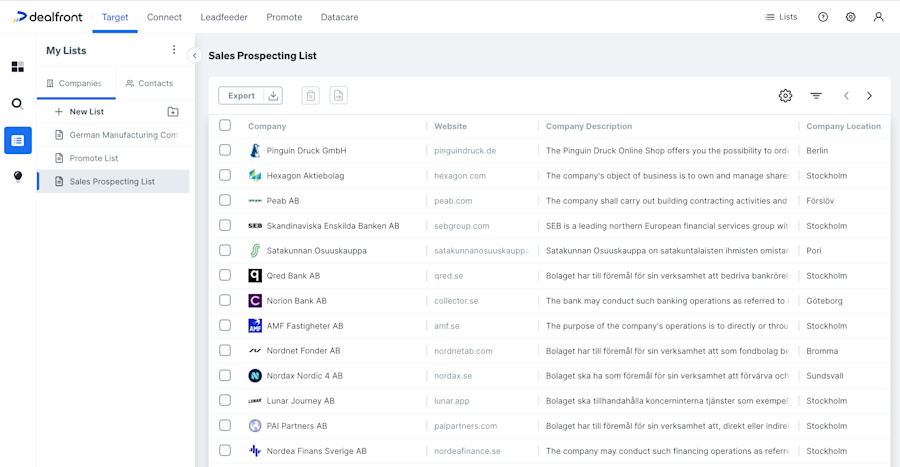900x467 pixels.
Task: Check the Peab AB row checkbox
Action: [x=225, y=200]
